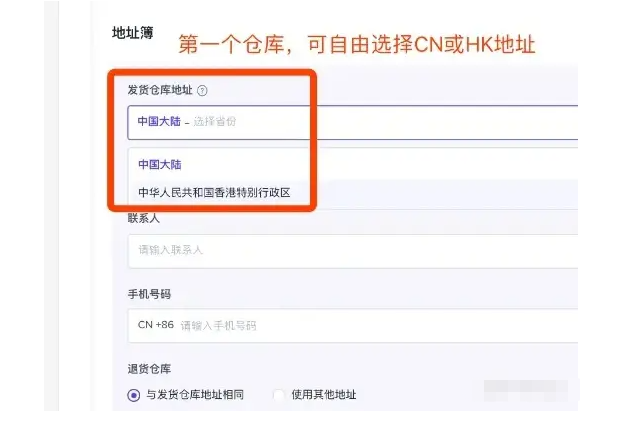The image size is (632, 422).
Task: Click the 联系人 field label
Action: tap(144, 217)
